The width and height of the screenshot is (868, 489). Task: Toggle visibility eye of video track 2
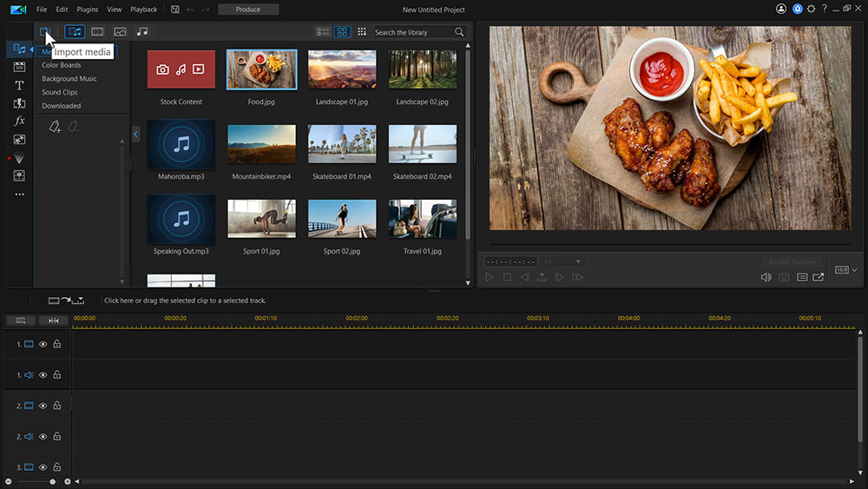[x=43, y=406]
